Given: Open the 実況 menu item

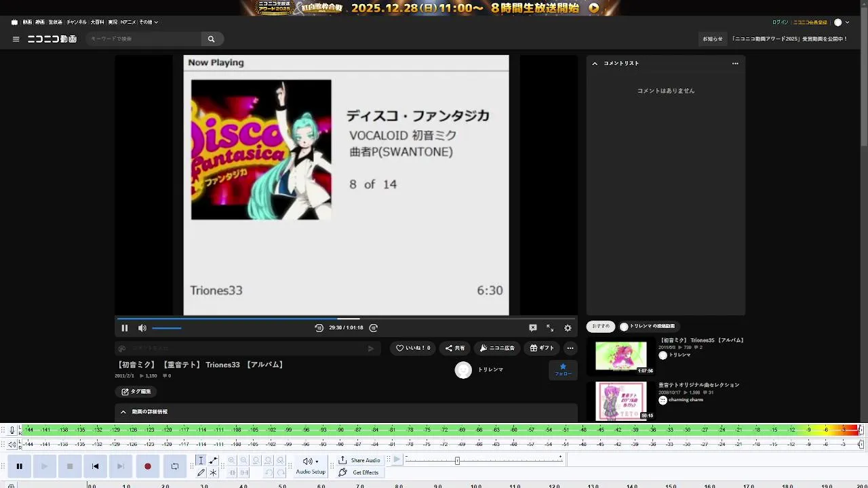Looking at the screenshot, I should coord(113,22).
